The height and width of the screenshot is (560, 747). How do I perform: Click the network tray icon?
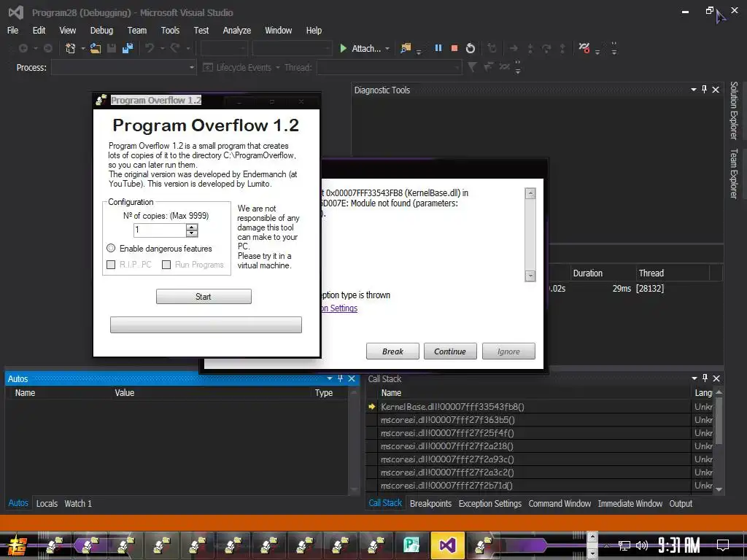click(624, 545)
